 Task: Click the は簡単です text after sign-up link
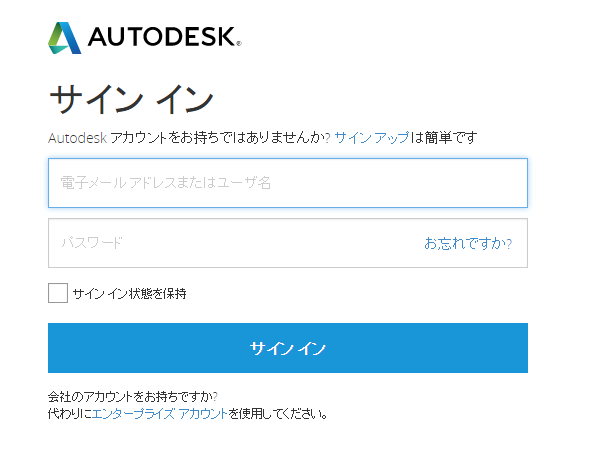444,137
